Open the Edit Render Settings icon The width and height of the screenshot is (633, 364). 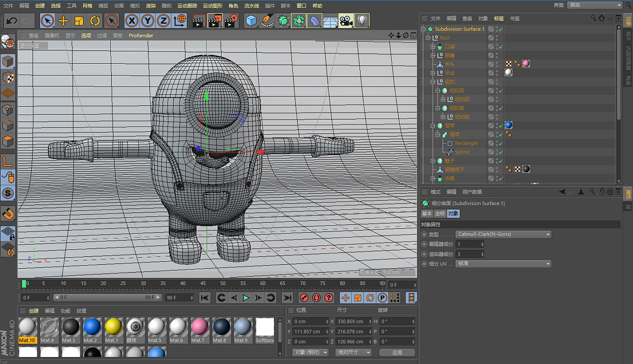point(231,21)
